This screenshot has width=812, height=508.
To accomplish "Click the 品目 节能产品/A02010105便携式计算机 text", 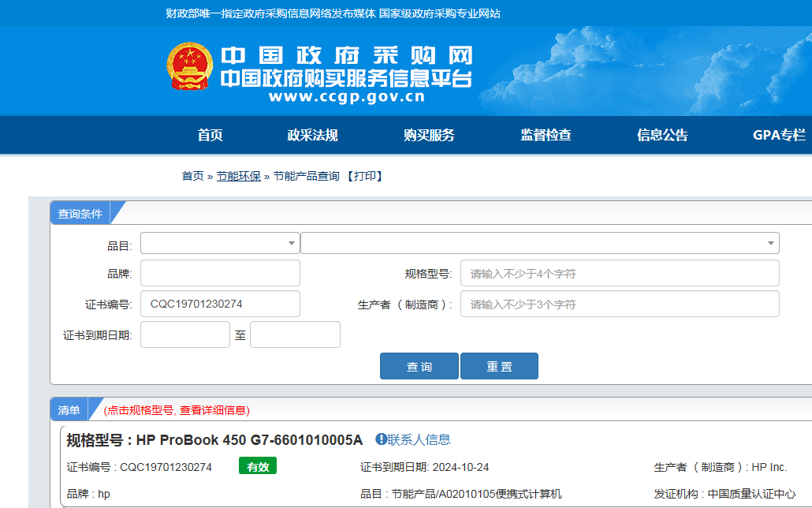I will point(461,494).
